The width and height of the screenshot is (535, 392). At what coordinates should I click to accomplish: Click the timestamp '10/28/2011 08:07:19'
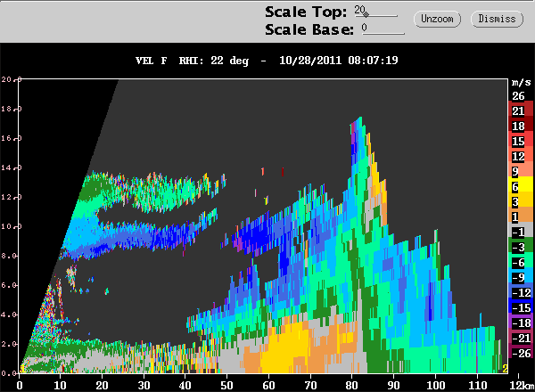coord(339,61)
